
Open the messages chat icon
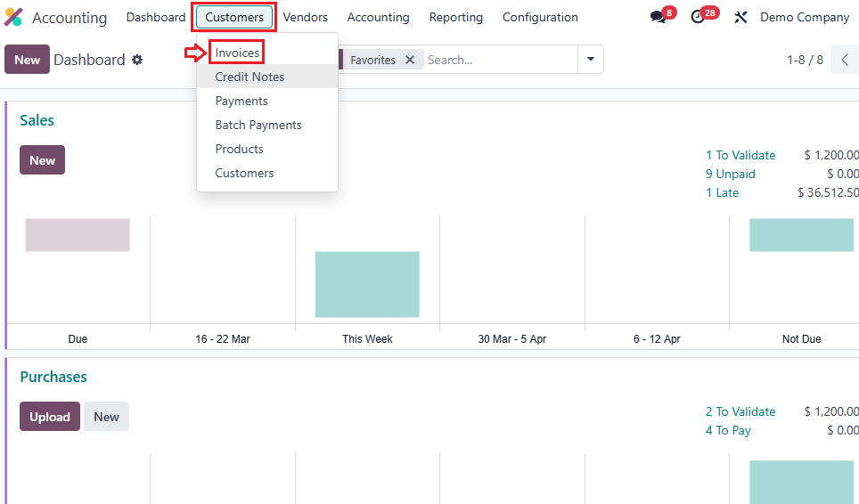[x=659, y=17]
